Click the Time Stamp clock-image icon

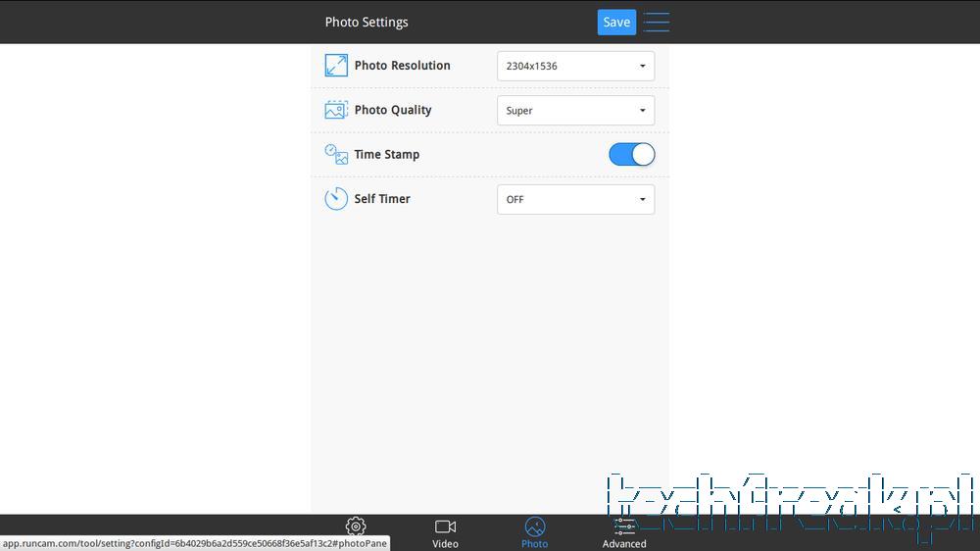click(x=336, y=154)
